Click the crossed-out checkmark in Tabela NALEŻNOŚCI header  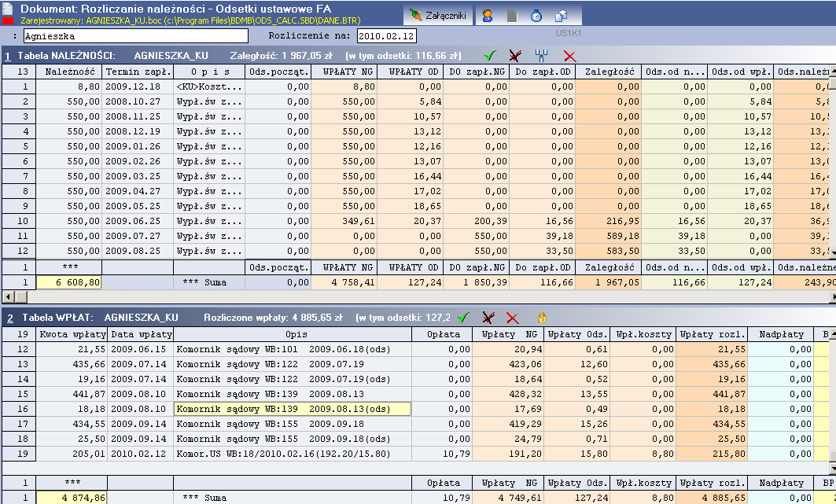point(515,55)
